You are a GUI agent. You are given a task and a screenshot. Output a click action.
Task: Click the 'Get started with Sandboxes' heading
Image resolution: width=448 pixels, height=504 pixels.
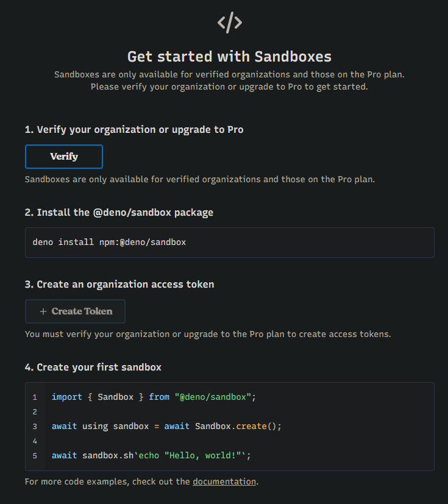point(229,57)
